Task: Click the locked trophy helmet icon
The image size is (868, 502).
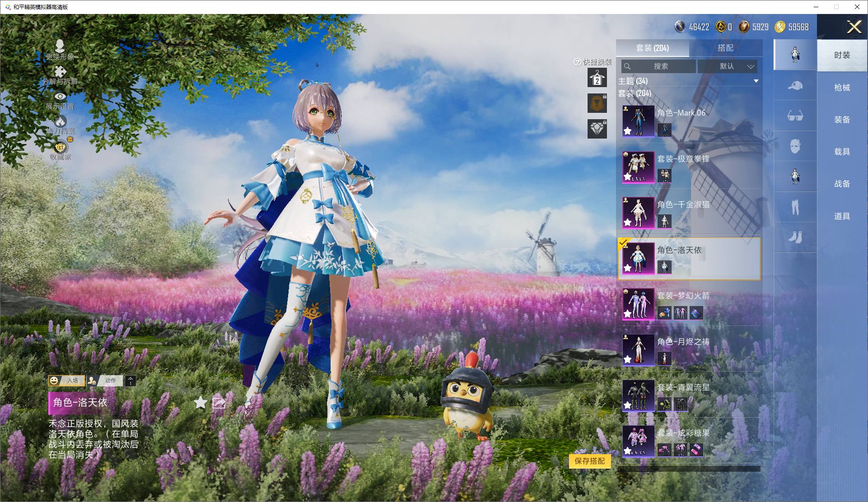Action: point(597,103)
